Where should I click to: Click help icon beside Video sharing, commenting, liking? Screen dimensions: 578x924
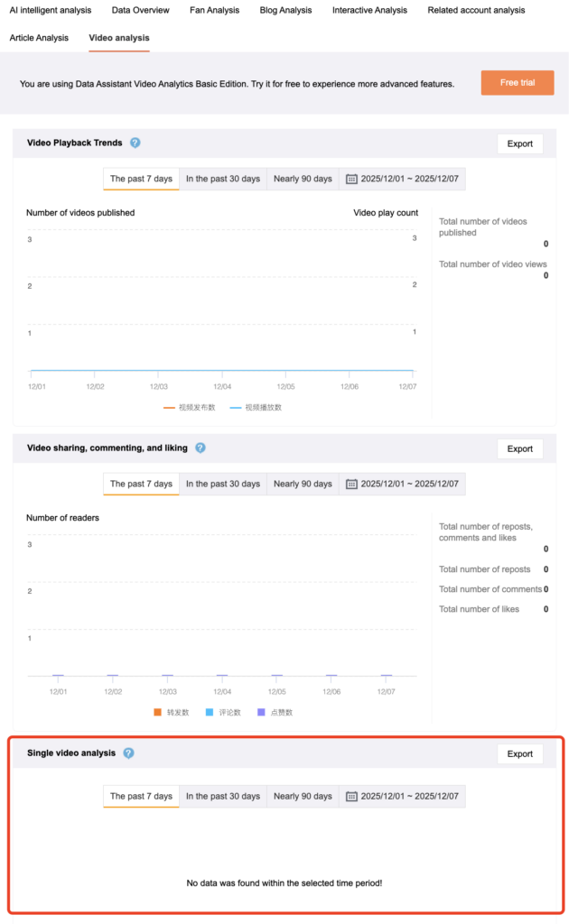pos(200,448)
